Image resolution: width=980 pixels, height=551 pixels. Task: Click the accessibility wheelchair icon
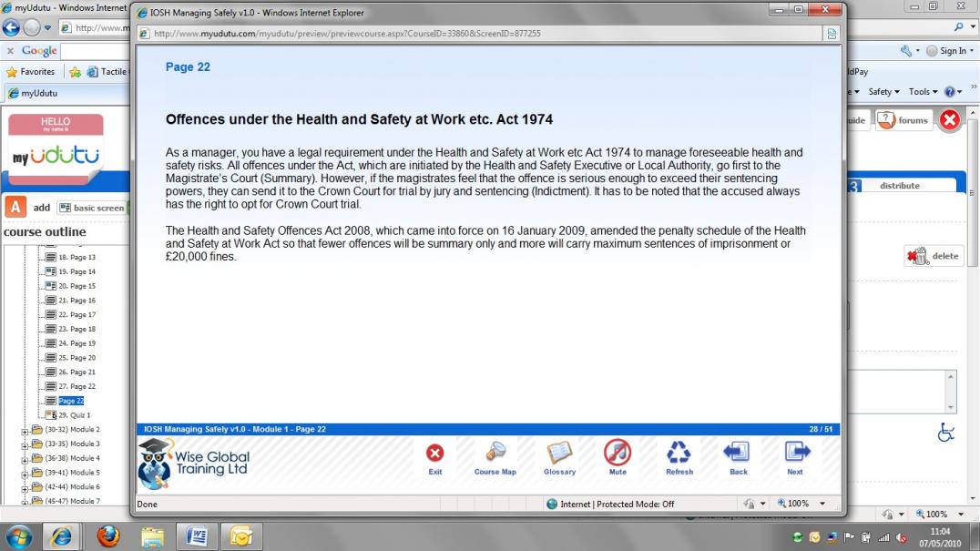click(x=945, y=432)
